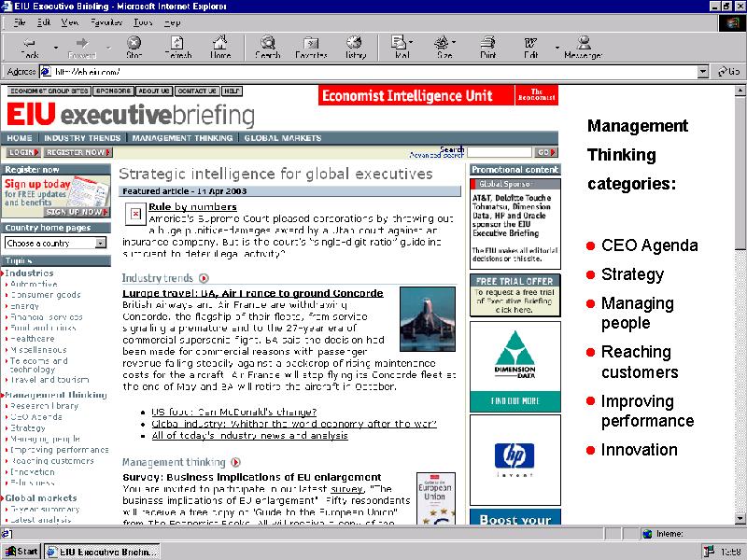Click the Internet zone icon in status bar
The height and width of the screenshot is (560, 747).
pos(647,534)
